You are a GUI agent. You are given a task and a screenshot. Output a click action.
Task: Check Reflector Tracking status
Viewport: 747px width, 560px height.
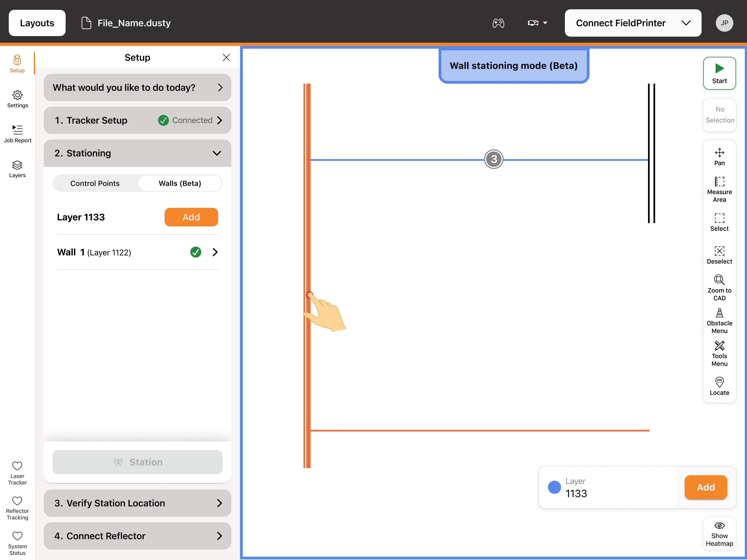click(17, 508)
